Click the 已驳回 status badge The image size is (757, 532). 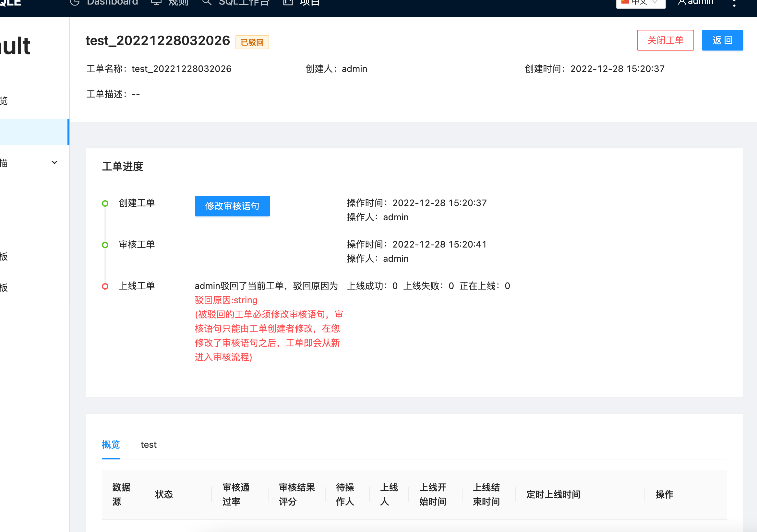pos(252,42)
